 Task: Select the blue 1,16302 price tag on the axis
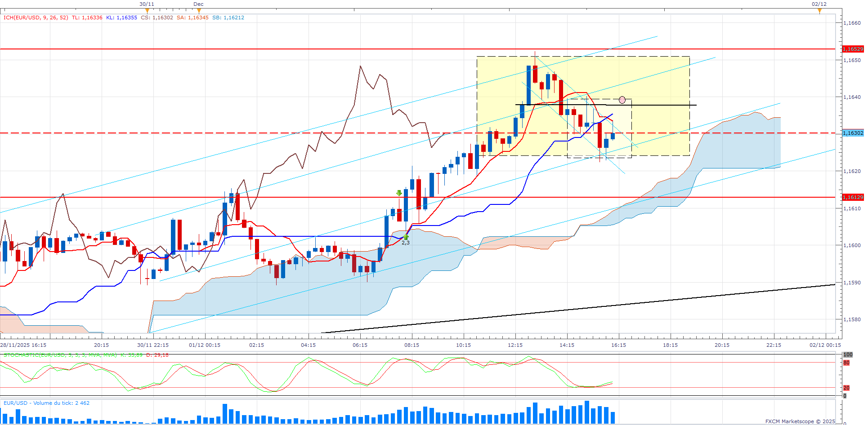(x=853, y=133)
